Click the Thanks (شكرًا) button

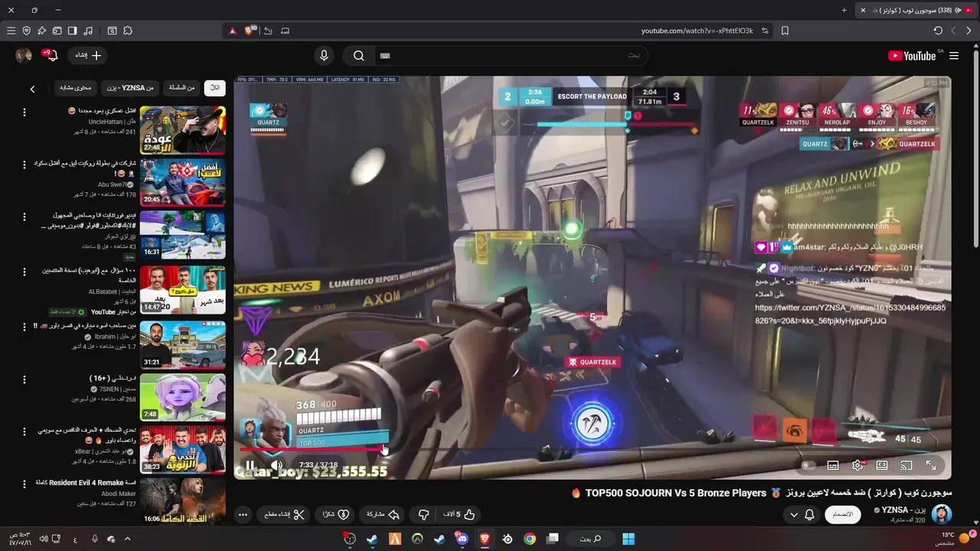[x=335, y=515]
